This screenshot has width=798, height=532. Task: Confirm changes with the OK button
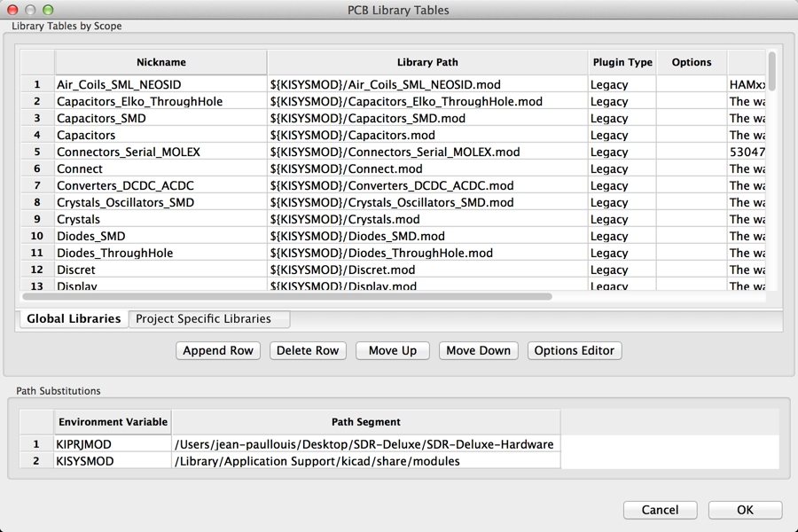(x=745, y=510)
